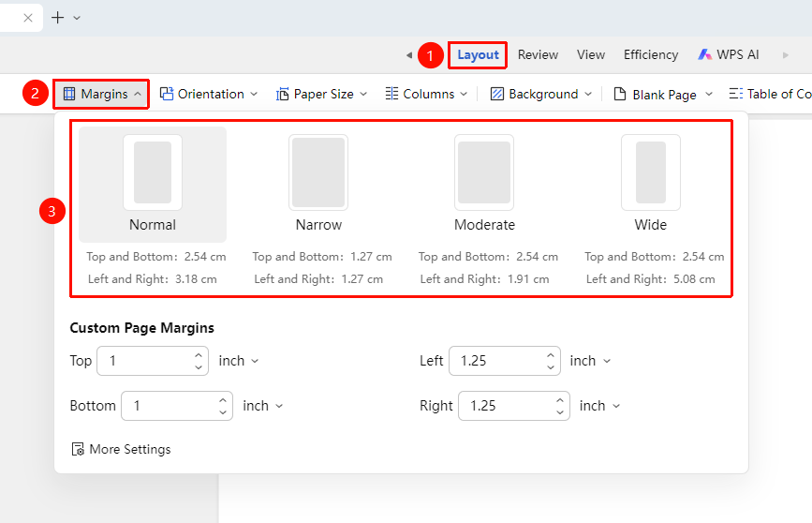Open the Blank Page dropdown arrow

[x=709, y=95]
